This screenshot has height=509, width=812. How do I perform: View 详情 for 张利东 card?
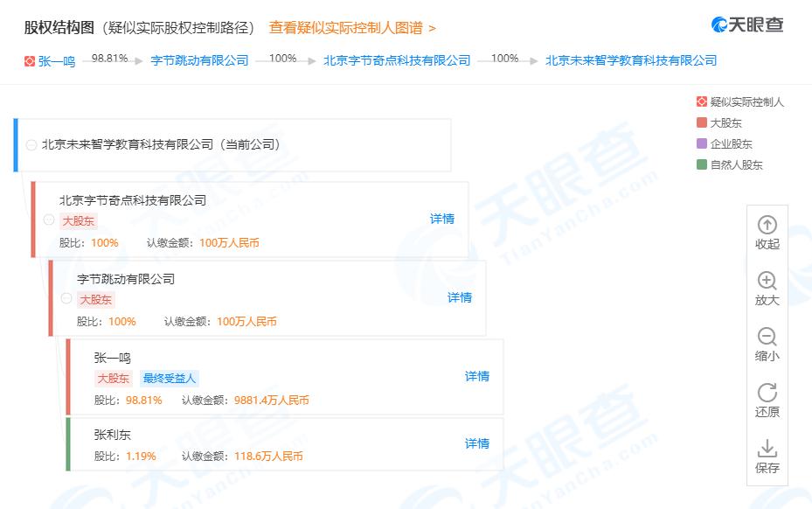pyautogui.click(x=477, y=443)
